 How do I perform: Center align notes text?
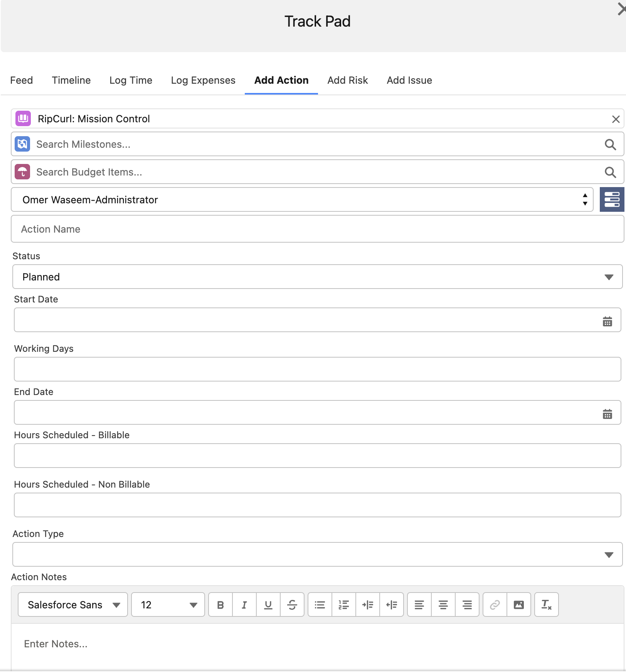pyautogui.click(x=443, y=605)
